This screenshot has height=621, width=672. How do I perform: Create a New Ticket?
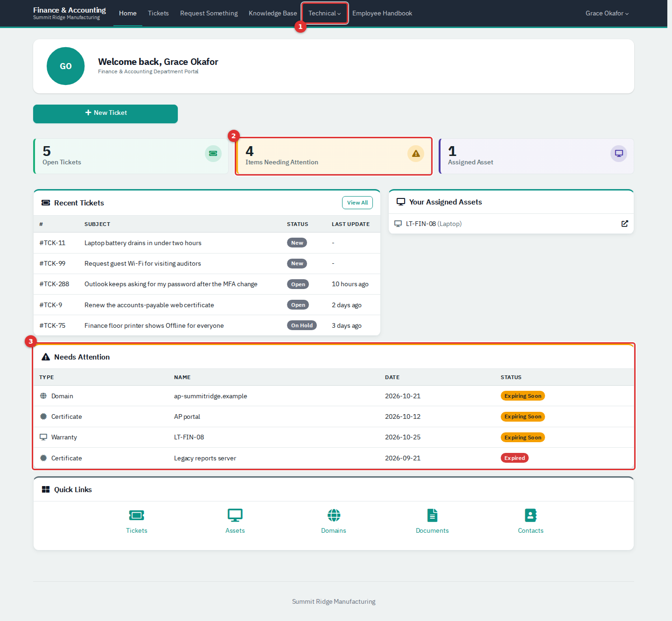click(105, 114)
